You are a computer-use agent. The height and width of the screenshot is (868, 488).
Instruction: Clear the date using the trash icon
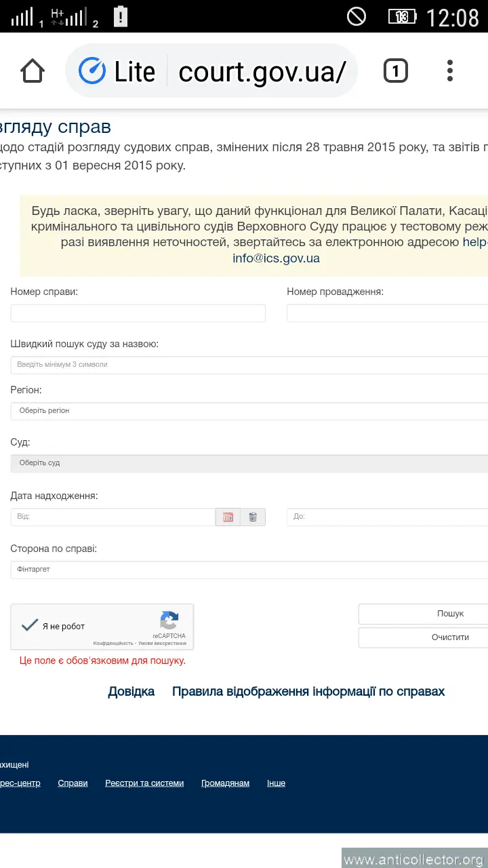[x=252, y=516]
